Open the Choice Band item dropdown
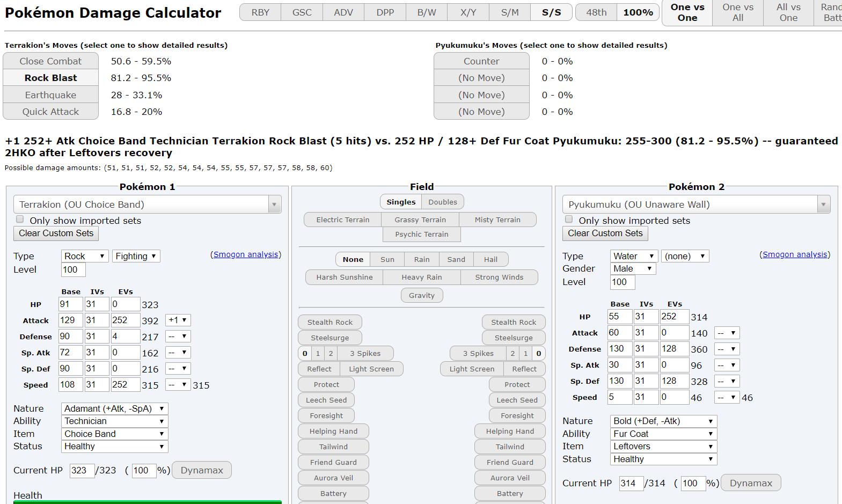 tap(114, 434)
